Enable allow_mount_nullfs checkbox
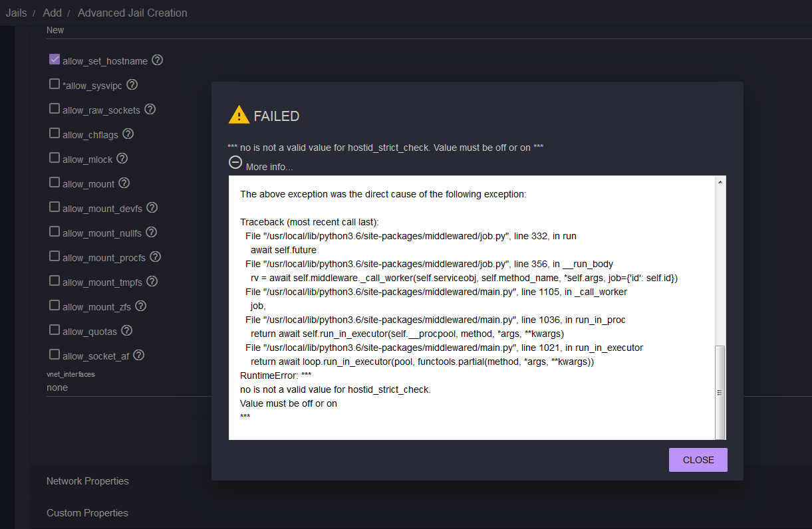The width and height of the screenshot is (812, 529). (55, 232)
